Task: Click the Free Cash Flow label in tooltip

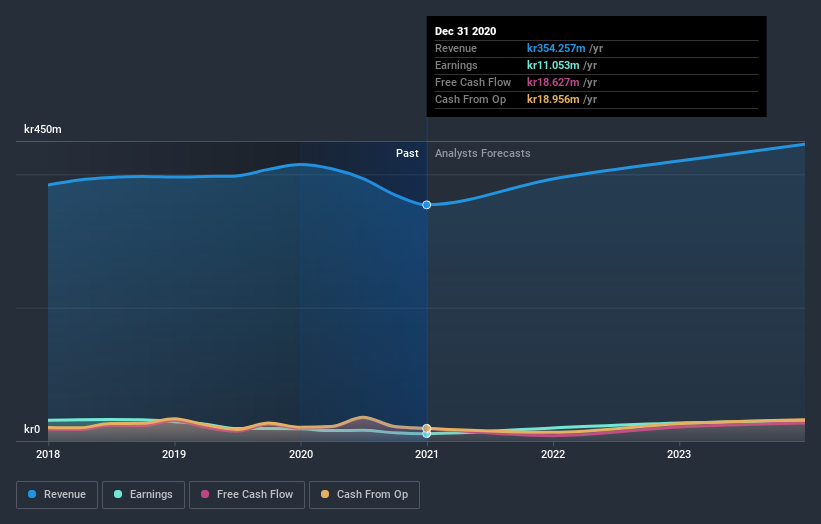Action: pyautogui.click(x=473, y=82)
